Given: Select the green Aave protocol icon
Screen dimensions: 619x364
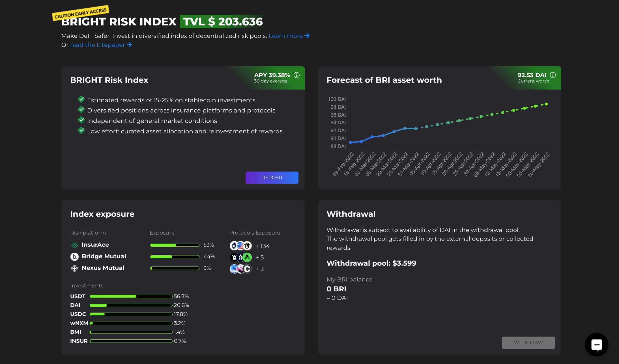Looking at the screenshot, I should [247, 257].
